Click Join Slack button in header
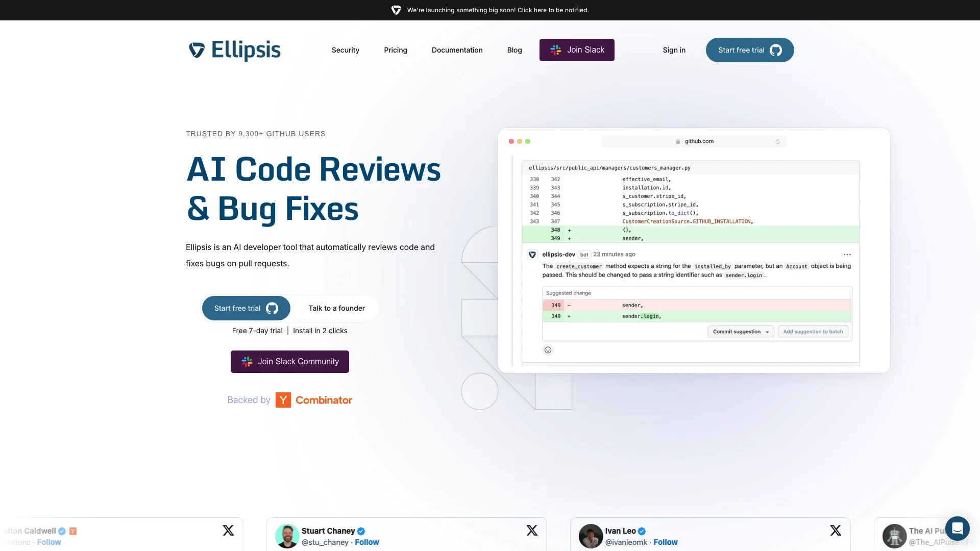The height and width of the screenshot is (551, 980). (577, 50)
